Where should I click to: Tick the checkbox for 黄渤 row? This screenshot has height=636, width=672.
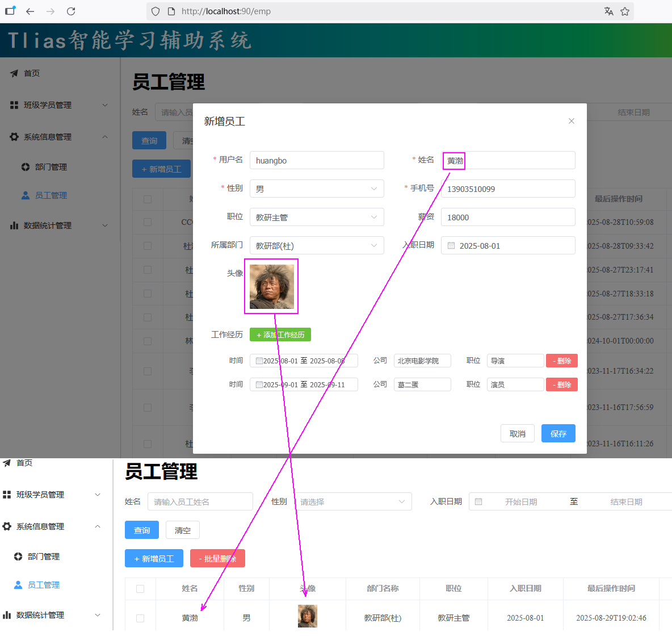coord(140,618)
